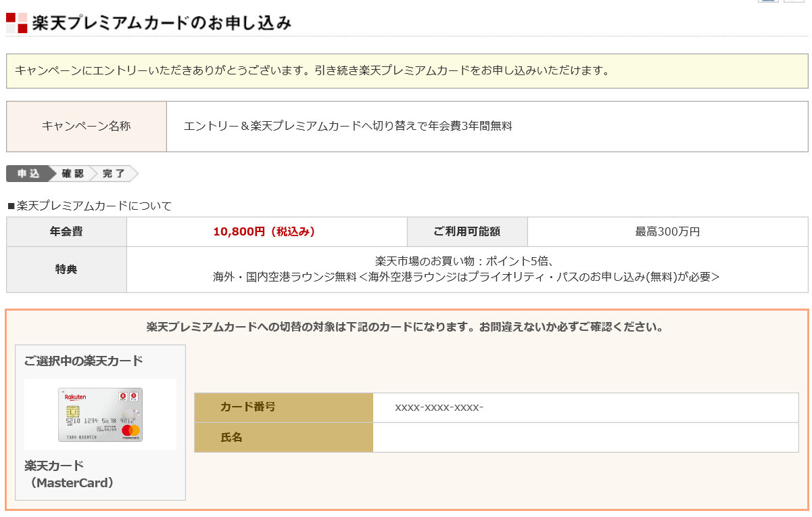Click the card switch confirmation warning text
This screenshot has width=812, height=517.
click(x=404, y=328)
